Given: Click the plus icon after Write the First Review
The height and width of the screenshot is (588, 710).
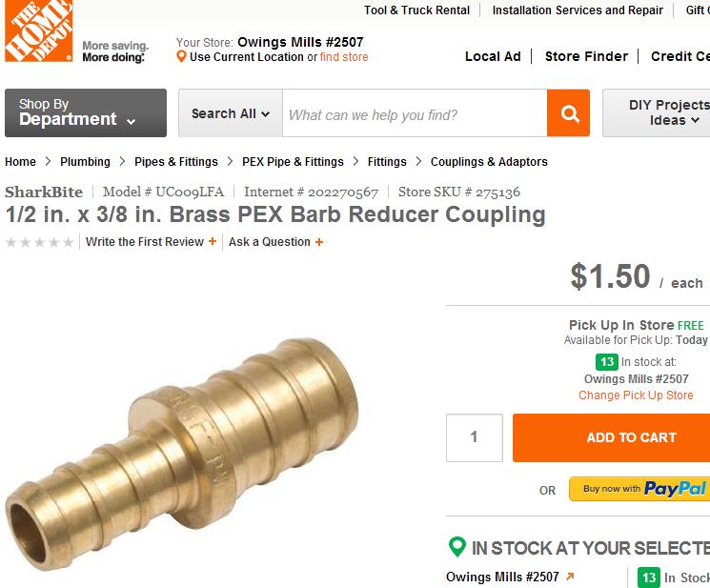Looking at the screenshot, I should click(212, 242).
